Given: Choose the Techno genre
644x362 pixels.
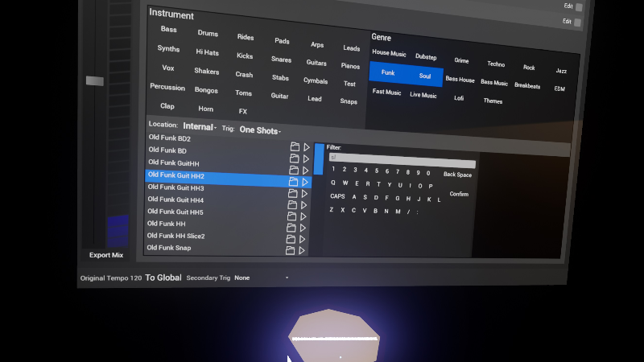Looking at the screenshot, I should 496,64.
